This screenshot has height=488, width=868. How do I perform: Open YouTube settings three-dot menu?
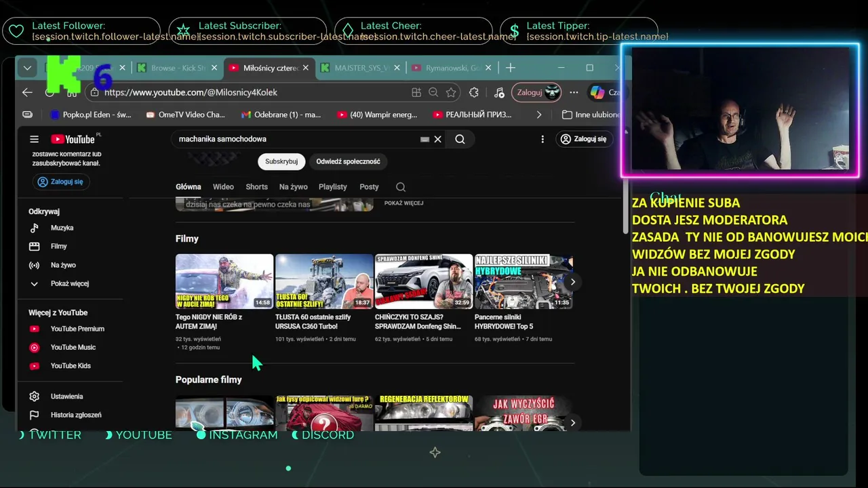click(542, 139)
